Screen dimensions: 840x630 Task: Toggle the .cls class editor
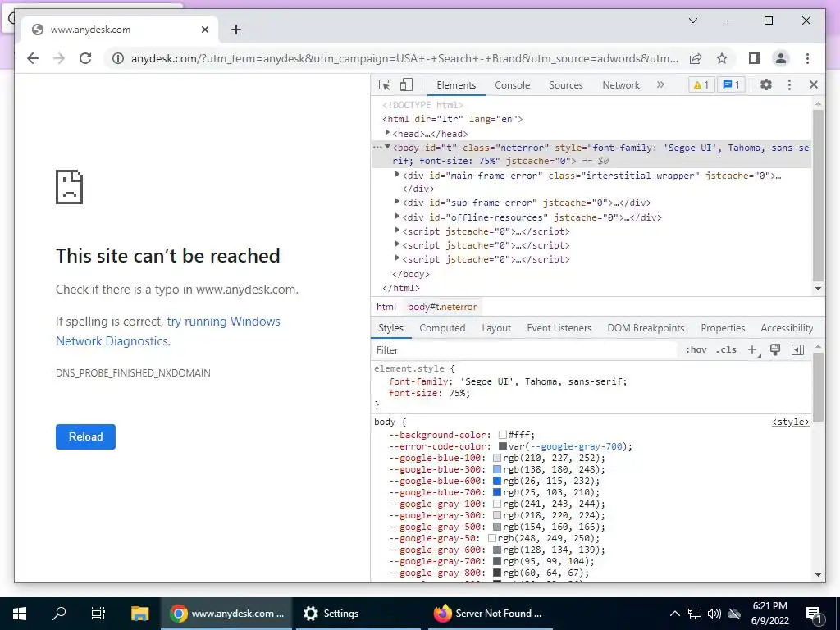[726, 349]
